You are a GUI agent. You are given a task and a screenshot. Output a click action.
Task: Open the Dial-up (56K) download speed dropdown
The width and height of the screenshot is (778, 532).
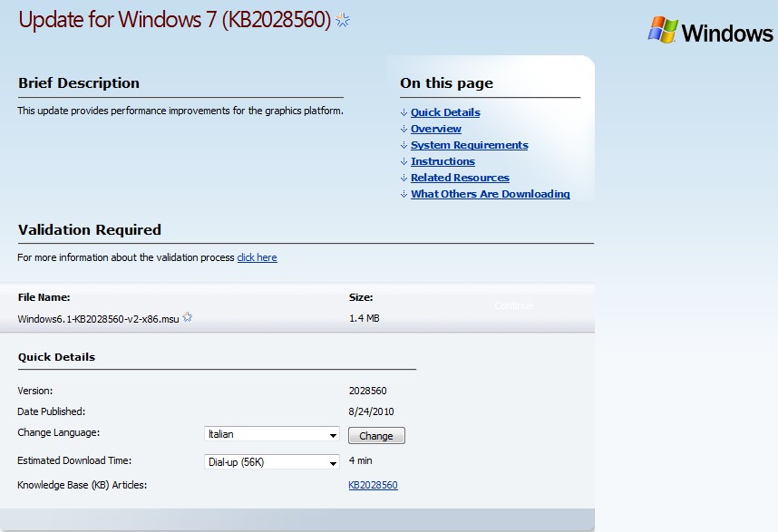tap(272, 462)
